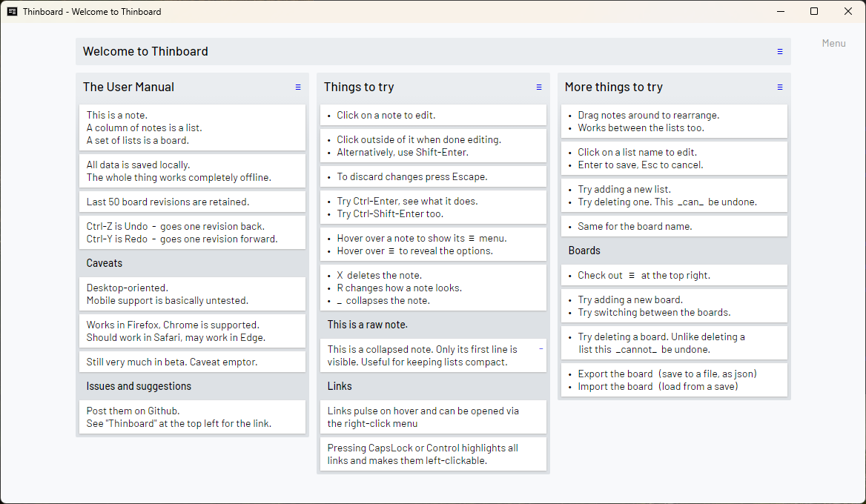Click the Thinboard app icon in title bar
The image size is (866, 504).
click(x=12, y=12)
